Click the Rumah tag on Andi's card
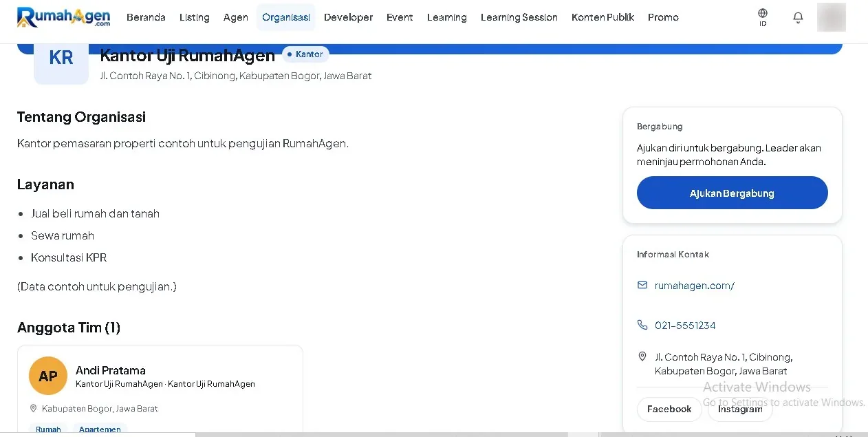The width and height of the screenshot is (868, 437). click(48, 429)
